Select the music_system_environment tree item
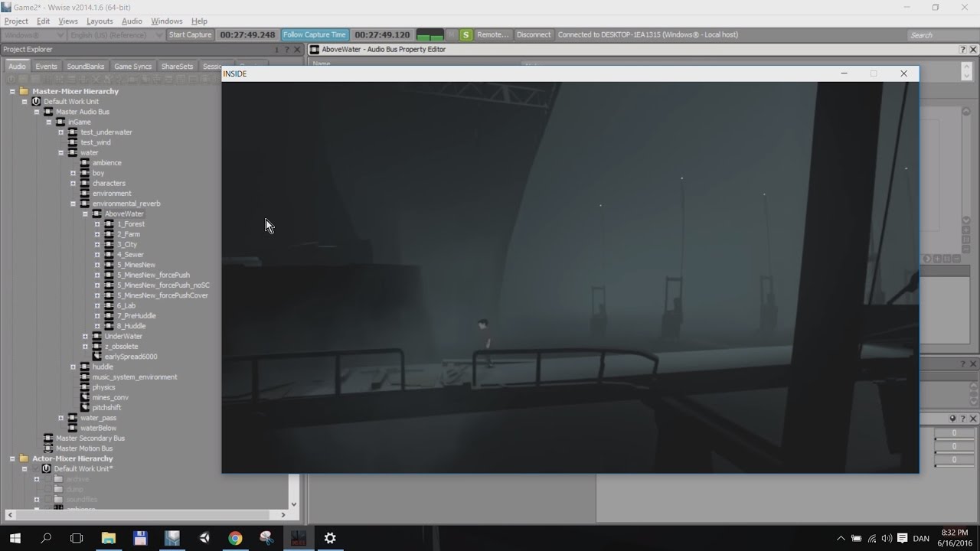 (x=135, y=377)
